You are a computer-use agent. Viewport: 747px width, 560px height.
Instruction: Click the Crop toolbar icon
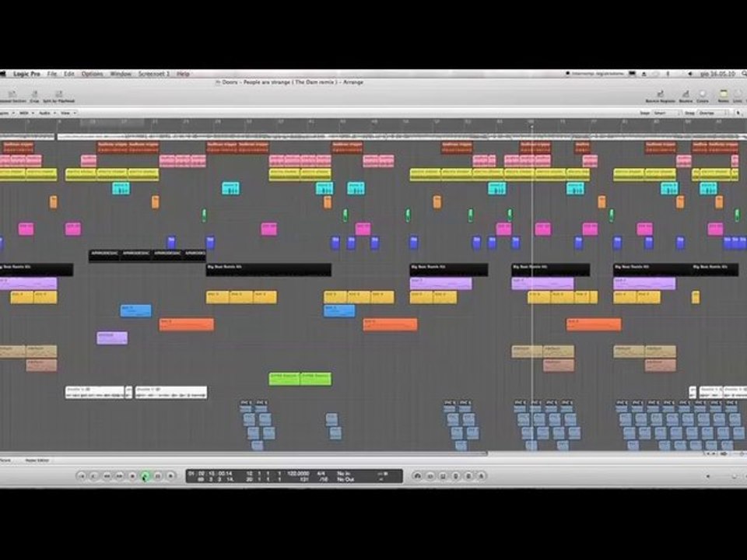pos(34,96)
